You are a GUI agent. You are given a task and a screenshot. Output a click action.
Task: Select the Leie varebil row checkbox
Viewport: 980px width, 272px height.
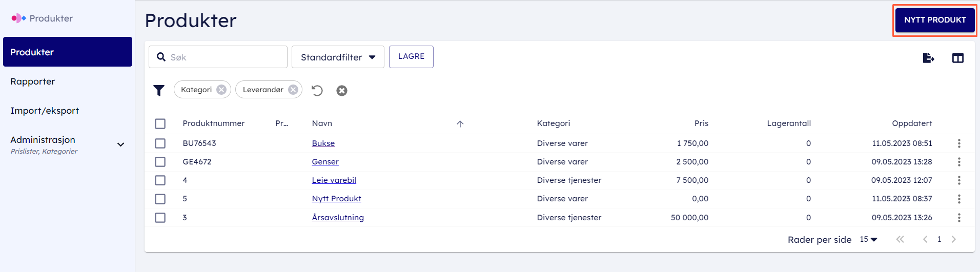(160, 180)
